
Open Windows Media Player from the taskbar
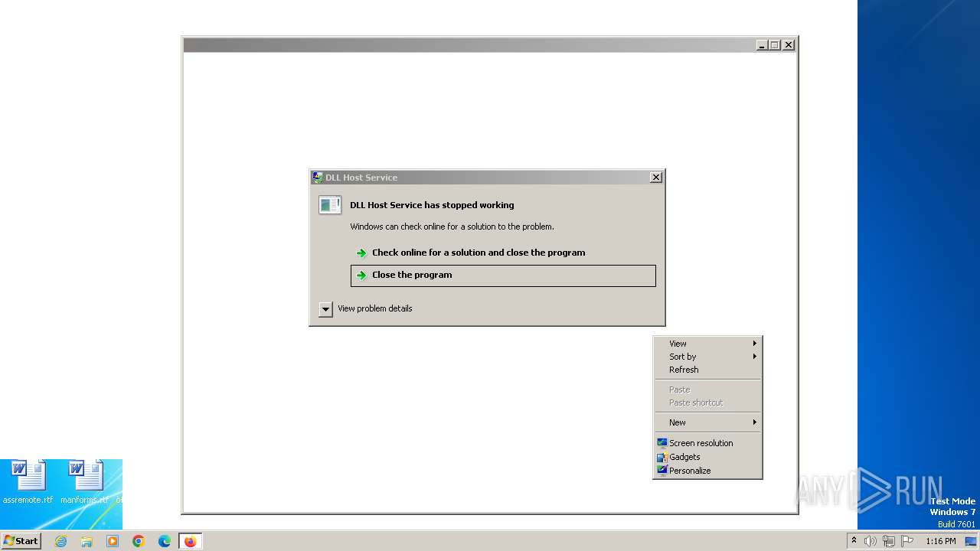pos(113,541)
